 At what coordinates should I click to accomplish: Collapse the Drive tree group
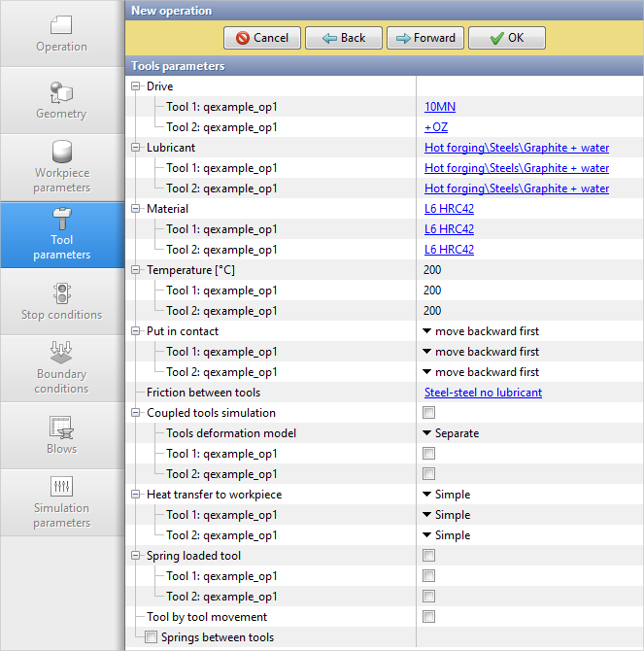(136, 86)
